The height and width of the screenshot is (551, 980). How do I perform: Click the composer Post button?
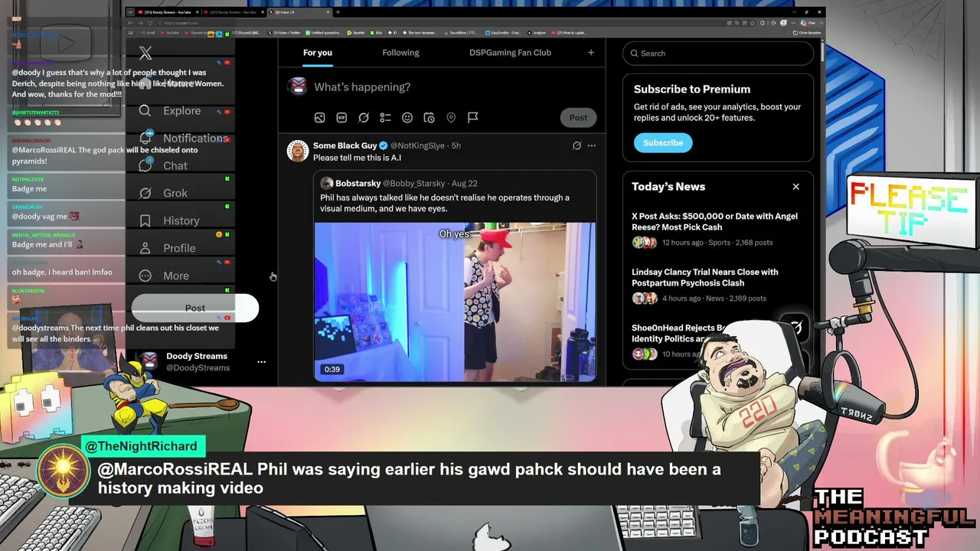(578, 118)
